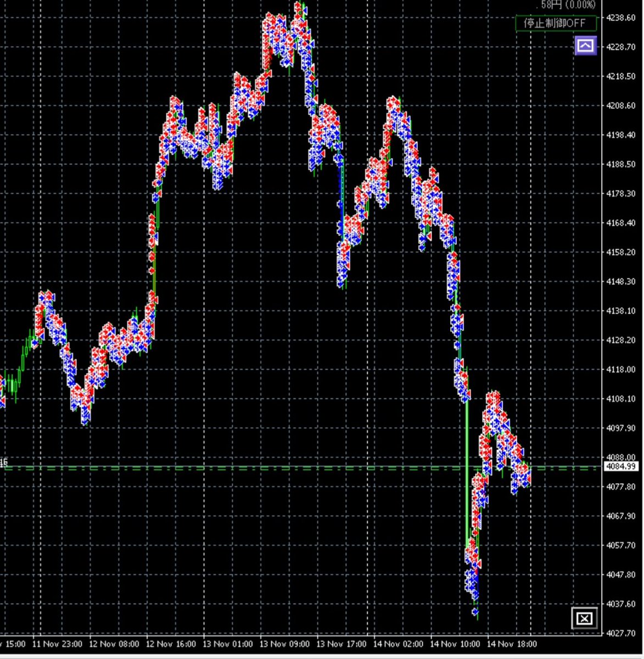Screen dimensions: 644x659
Task: Click the 4047.80 price axis label
Action: coord(621,575)
